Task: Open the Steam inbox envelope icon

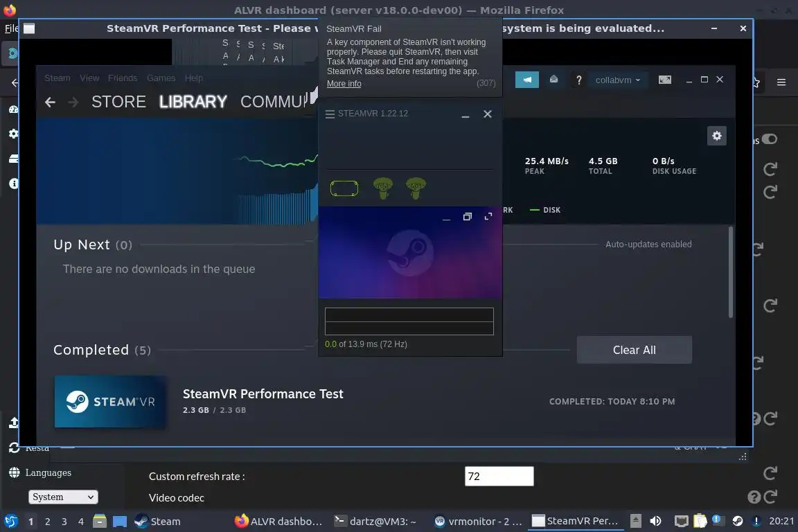Action: point(553,80)
